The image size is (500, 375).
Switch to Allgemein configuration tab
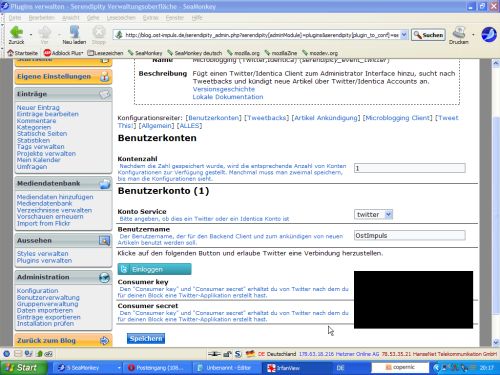pos(156,126)
